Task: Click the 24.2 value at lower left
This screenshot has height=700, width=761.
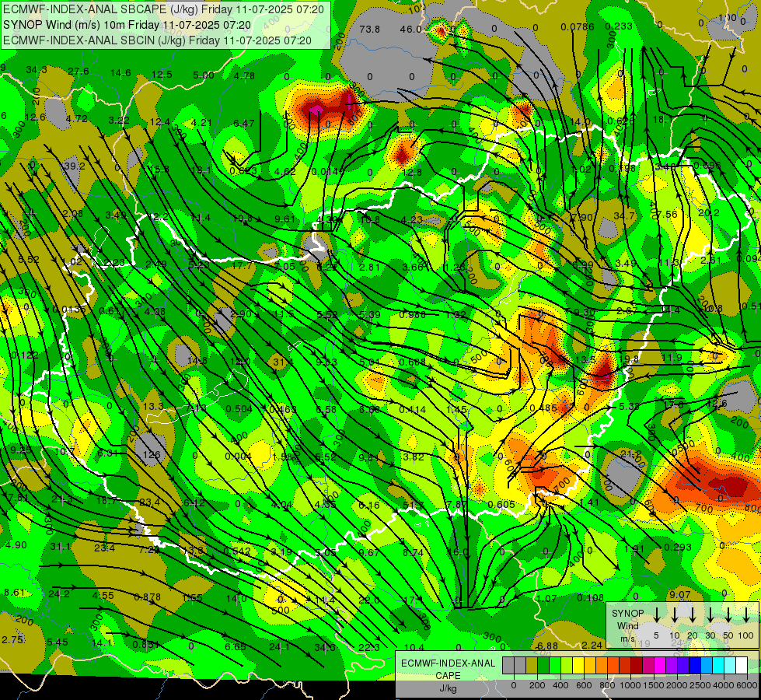Action: click(59, 593)
